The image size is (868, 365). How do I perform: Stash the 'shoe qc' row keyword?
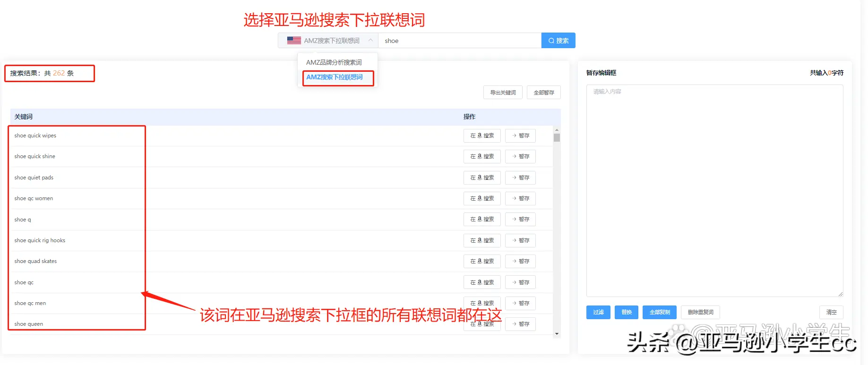coord(520,282)
